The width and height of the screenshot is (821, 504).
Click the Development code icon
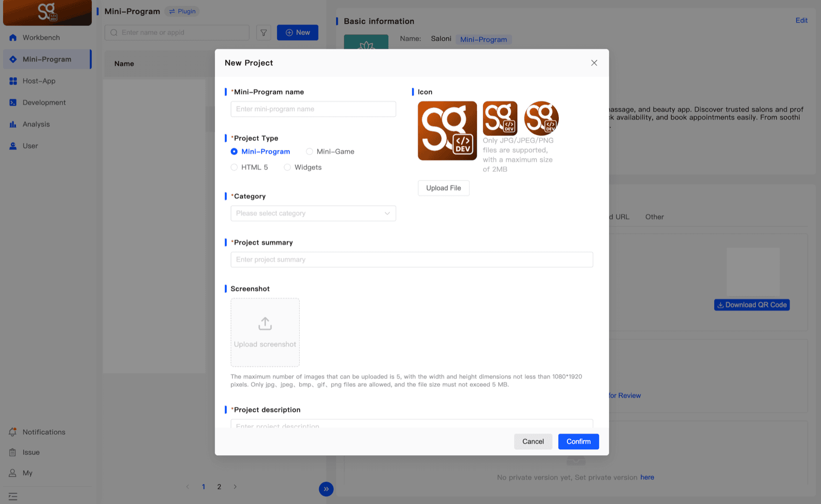[13, 103]
